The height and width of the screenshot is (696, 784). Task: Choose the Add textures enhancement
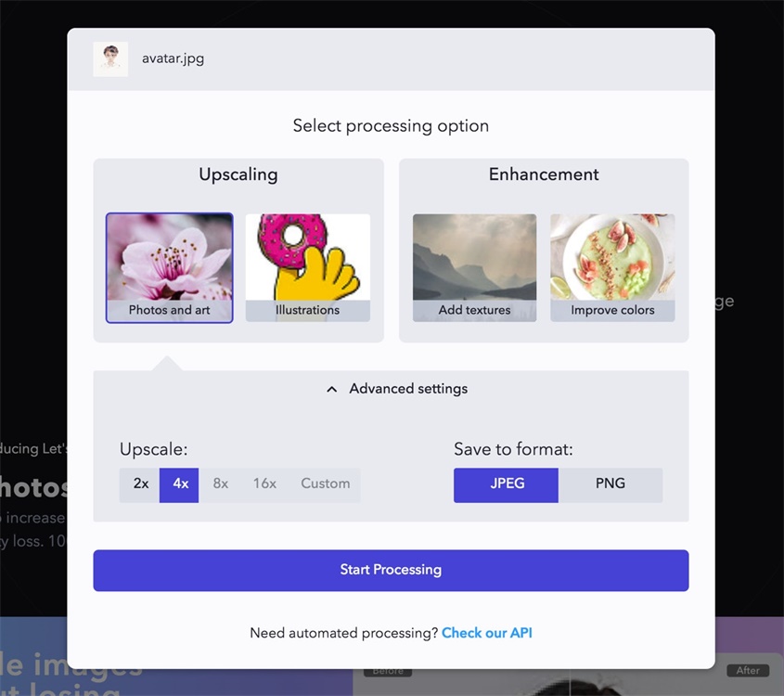[474, 268]
